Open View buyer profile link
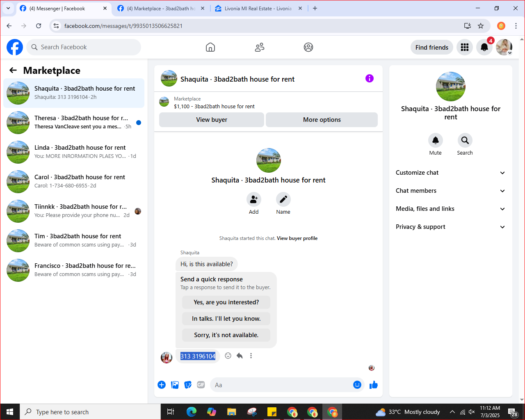 (x=297, y=238)
